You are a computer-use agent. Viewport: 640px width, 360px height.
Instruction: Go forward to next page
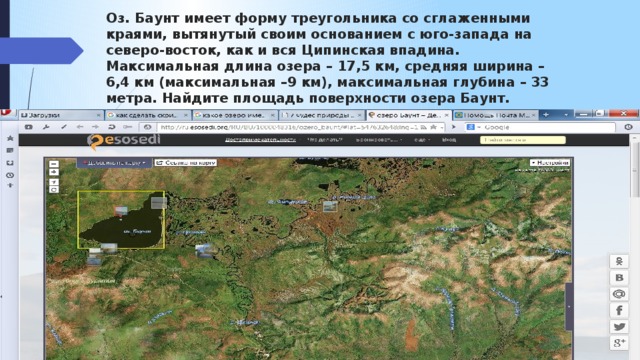tap(96, 127)
